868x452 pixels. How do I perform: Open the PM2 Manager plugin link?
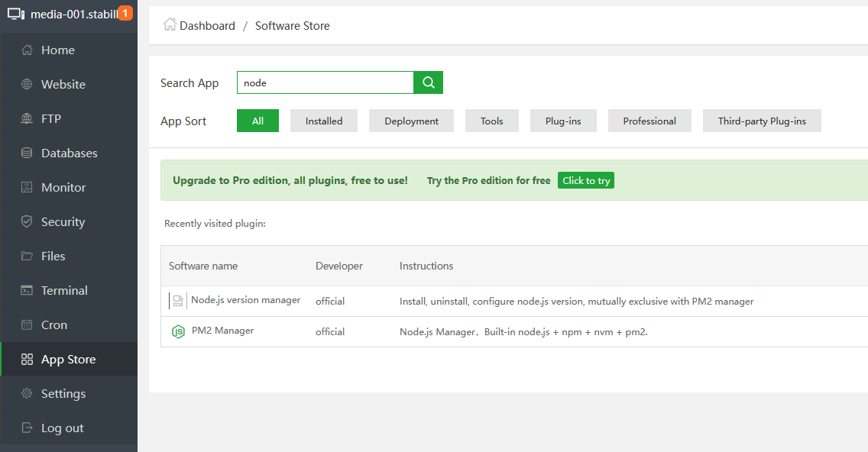point(222,331)
